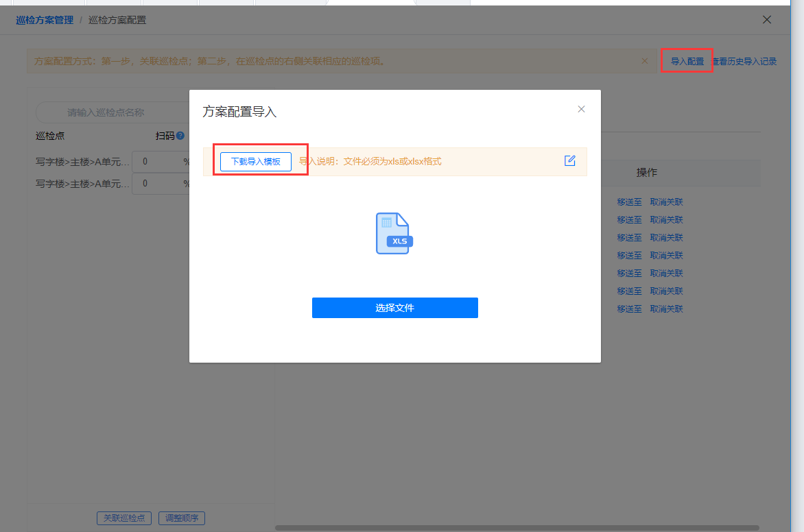804x532 pixels.
Task: Click the first patrol point's percentage input
Action: click(x=158, y=163)
